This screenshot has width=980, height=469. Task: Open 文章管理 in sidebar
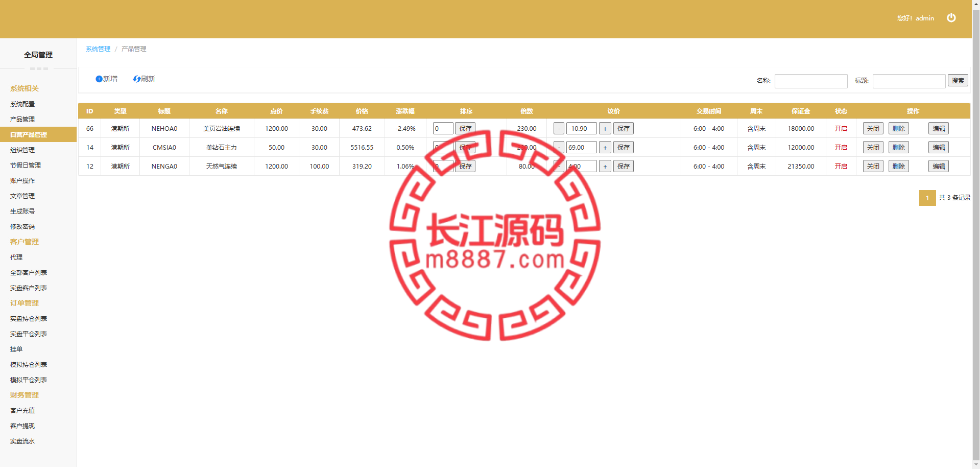coord(22,196)
